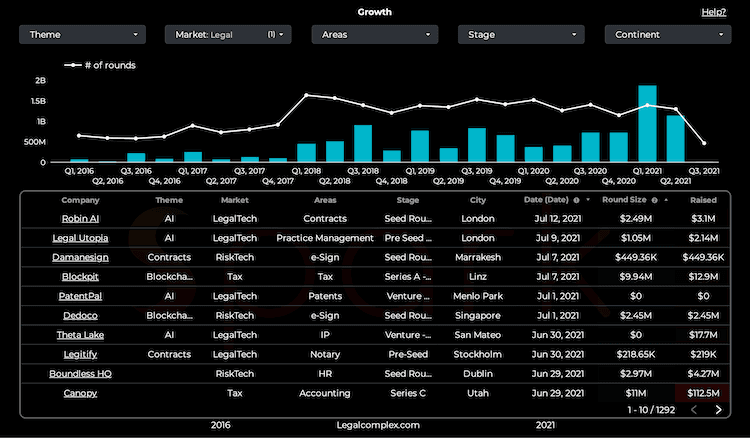
Task: Click the '# of rounds' legend marker
Action: 73,66
